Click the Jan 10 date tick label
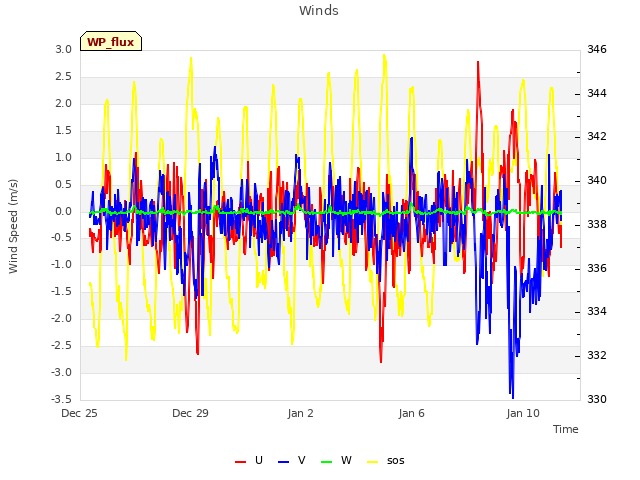This screenshot has height=480, width=640. [523, 413]
